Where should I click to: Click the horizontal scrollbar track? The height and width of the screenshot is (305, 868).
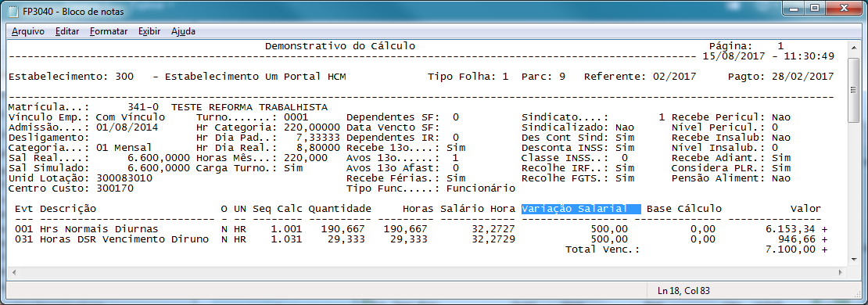[x=428, y=273]
